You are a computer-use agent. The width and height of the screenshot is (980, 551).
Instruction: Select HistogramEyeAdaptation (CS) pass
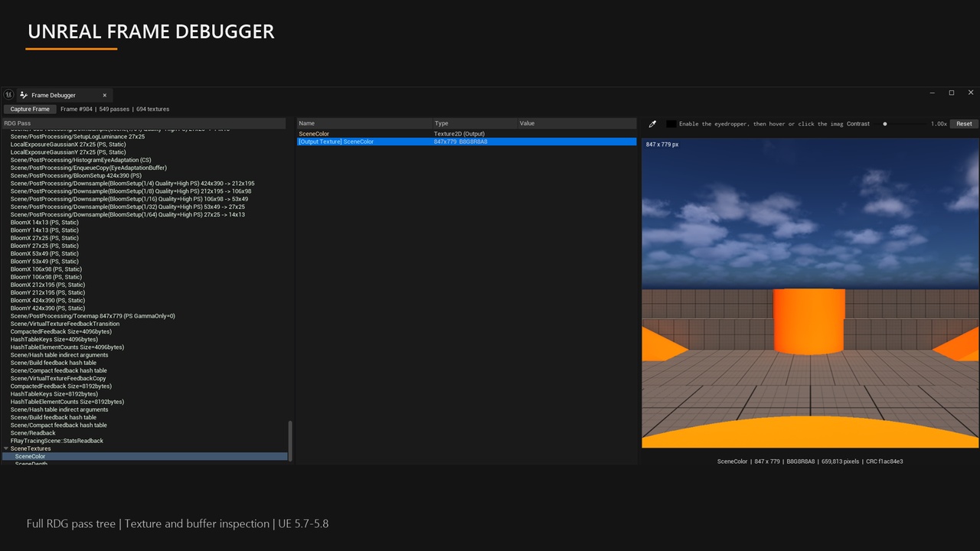point(80,160)
